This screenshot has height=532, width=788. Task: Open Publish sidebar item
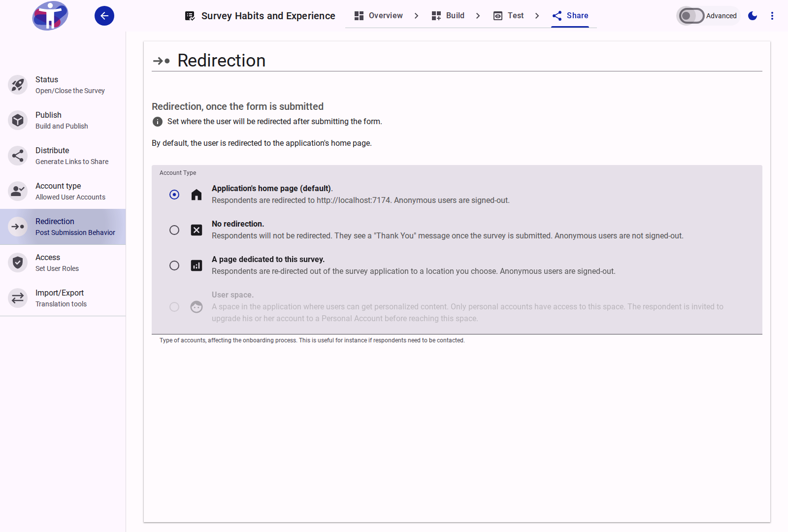pyautogui.click(x=63, y=120)
